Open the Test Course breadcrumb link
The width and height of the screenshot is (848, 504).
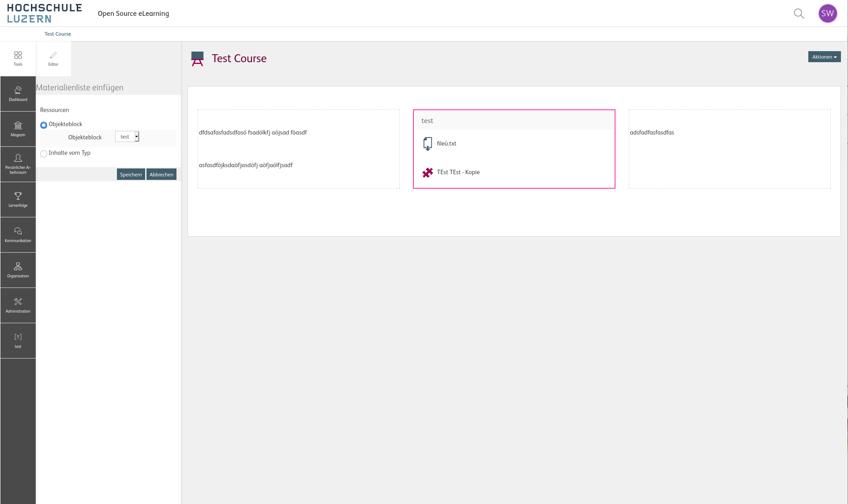[x=58, y=34]
